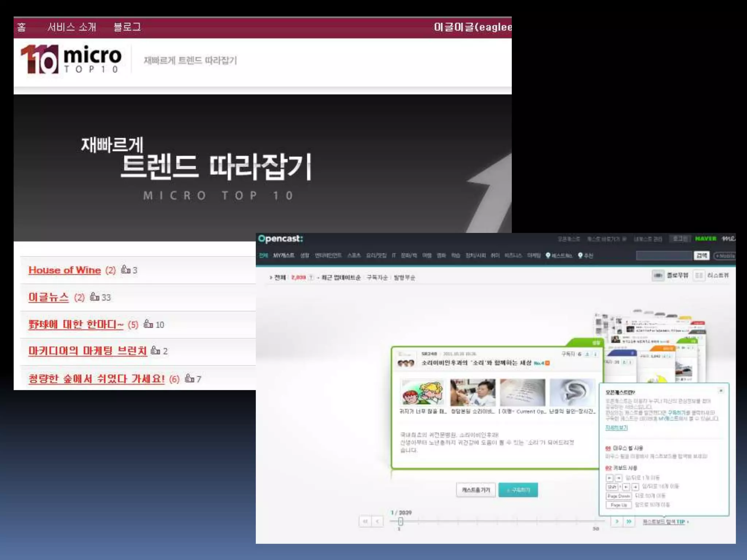Jump forward with double-right arrow button
The height and width of the screenshot is (560, 747).
point(629,521)
